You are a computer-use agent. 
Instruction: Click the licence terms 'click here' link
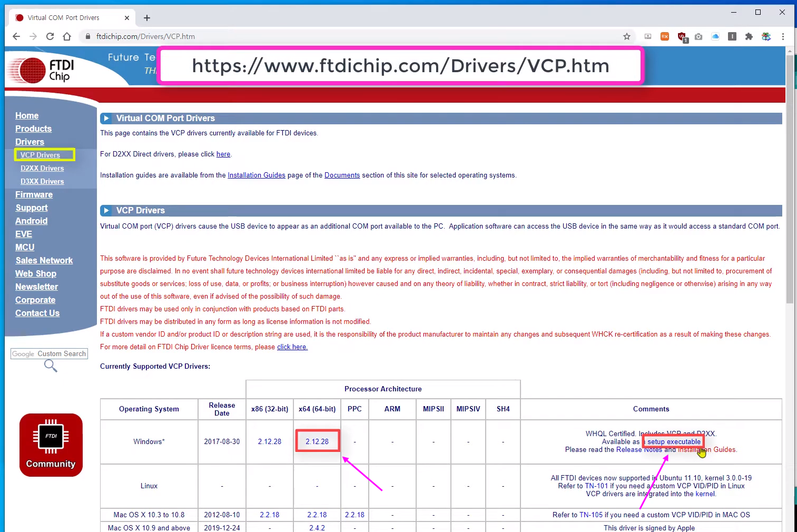pyautogui.click(x=292, y=347)
